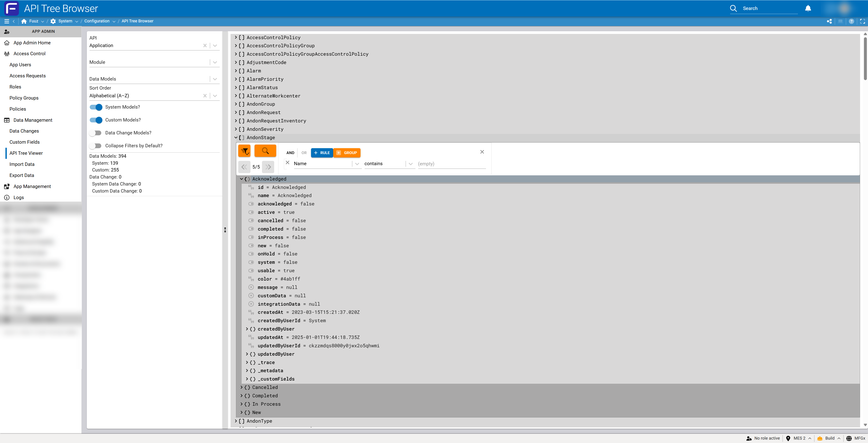Click the App Admin Home house icon
The image size is (868, 443).
7,43
